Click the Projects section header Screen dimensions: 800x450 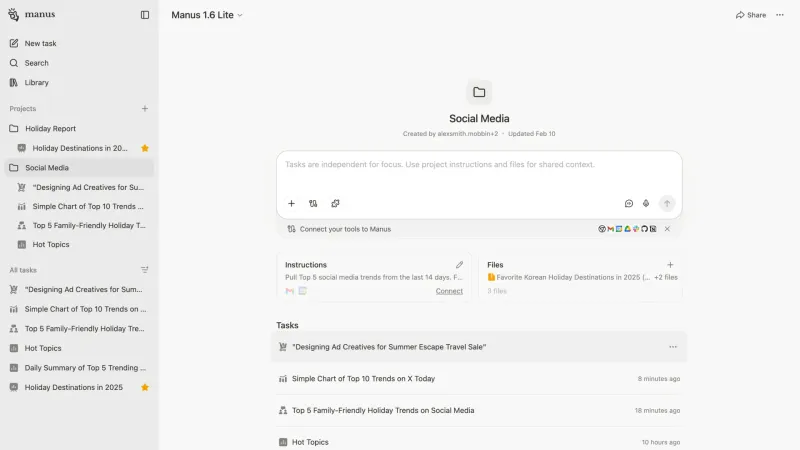23,109
